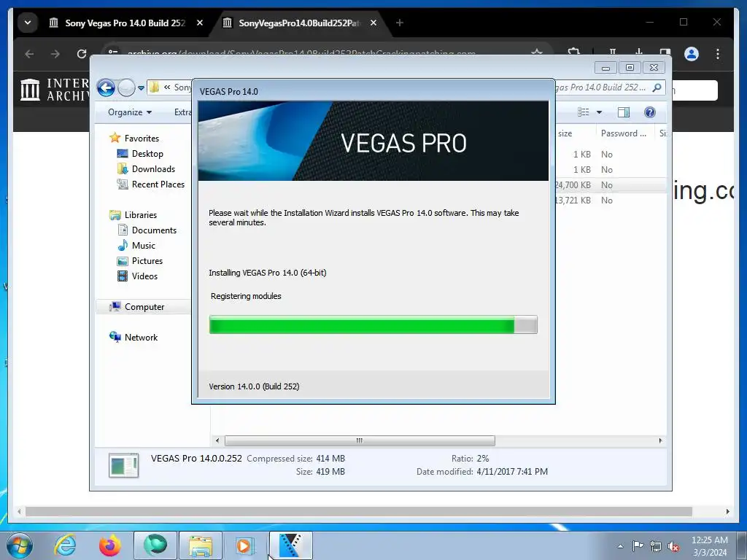Image resolution: width=747 pixels, height=560 pixels.
Task: Close the SonyVegasPro14.0Build252Pat tab
Action: [373, 23]
